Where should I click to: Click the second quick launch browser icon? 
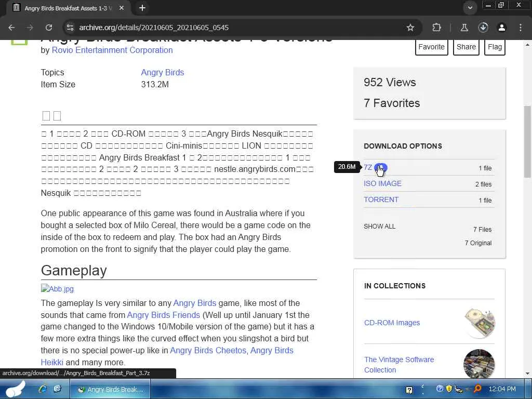coord(57,389)
